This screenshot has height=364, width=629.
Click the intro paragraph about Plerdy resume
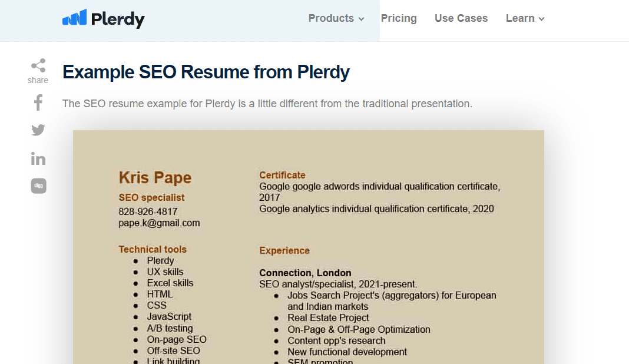[x=267, y=104]
